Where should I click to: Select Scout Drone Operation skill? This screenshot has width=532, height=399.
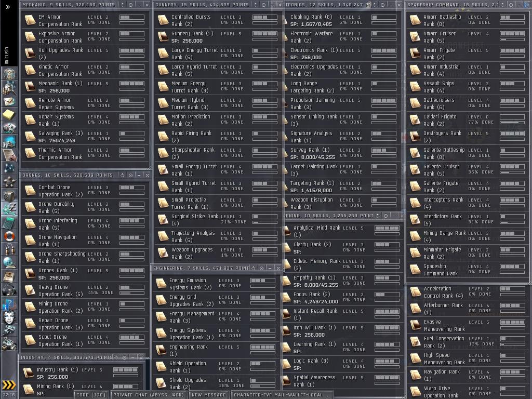coord(85,340)
